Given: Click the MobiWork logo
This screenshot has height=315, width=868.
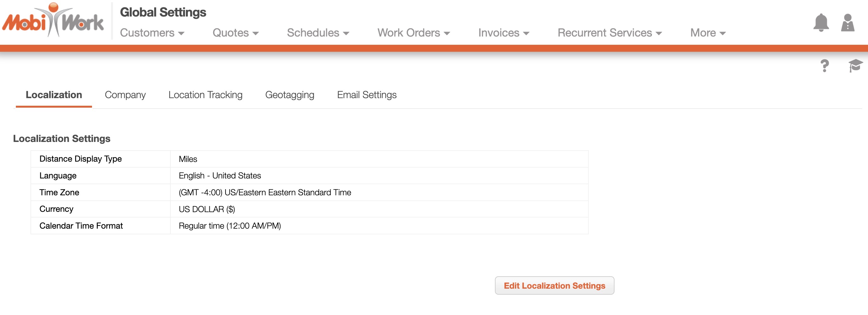Looking at the screenshot, I should (53, 21).
